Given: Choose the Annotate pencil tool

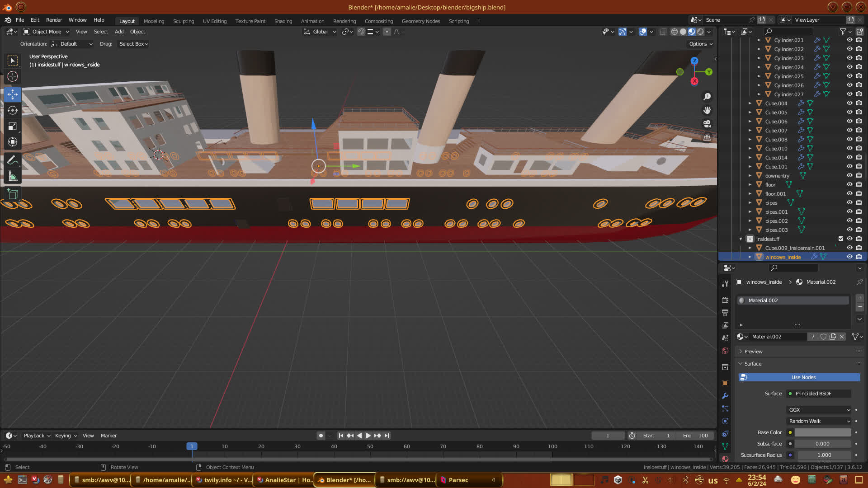Looking at the screenshot, I should click(x=13, y=160).
